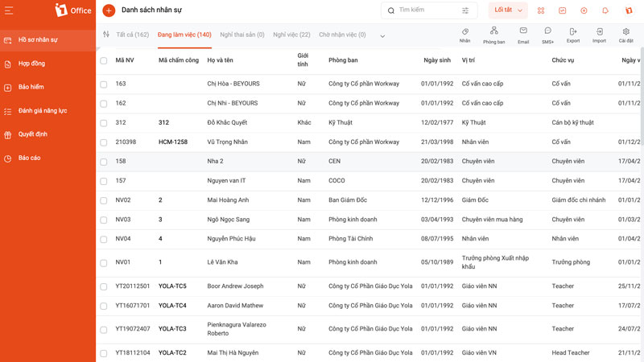Select checkbox for employee 163

[104, 84]
